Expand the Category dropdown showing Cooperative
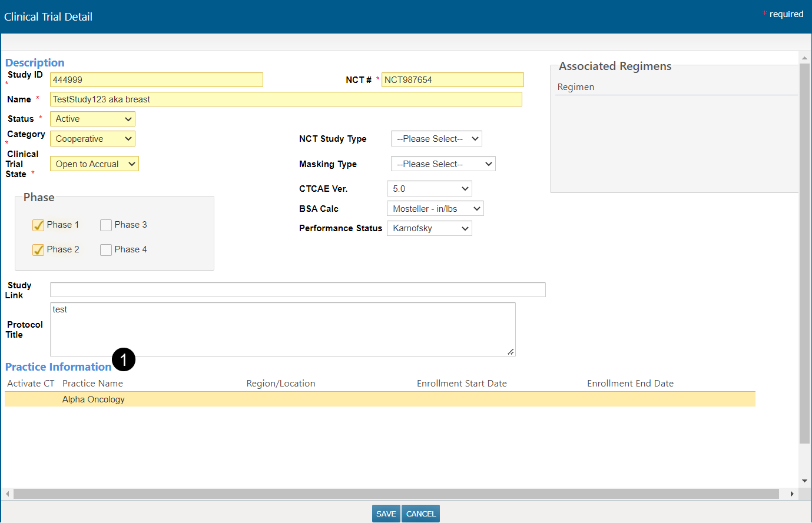 tap(92, 139)
